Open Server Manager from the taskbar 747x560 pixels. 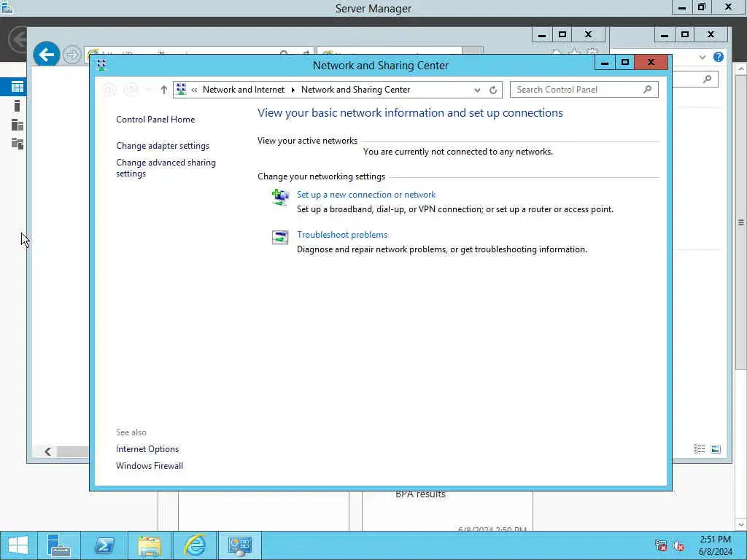pos(59,545)
